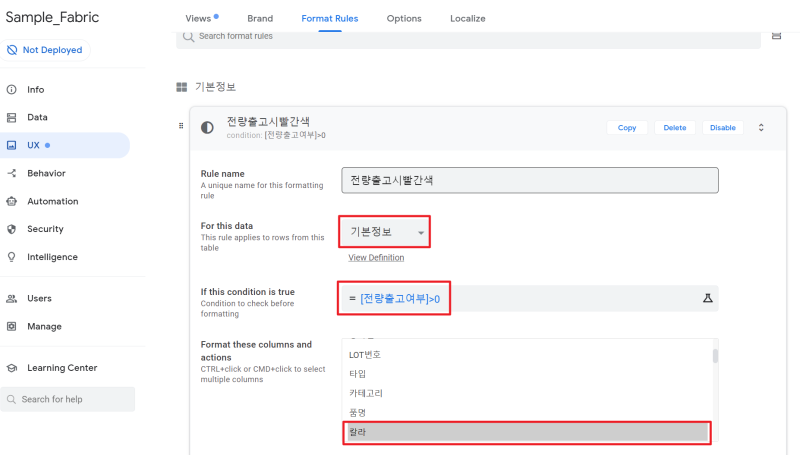
Task: Open the Manage section icon
Action: point(11,326)
